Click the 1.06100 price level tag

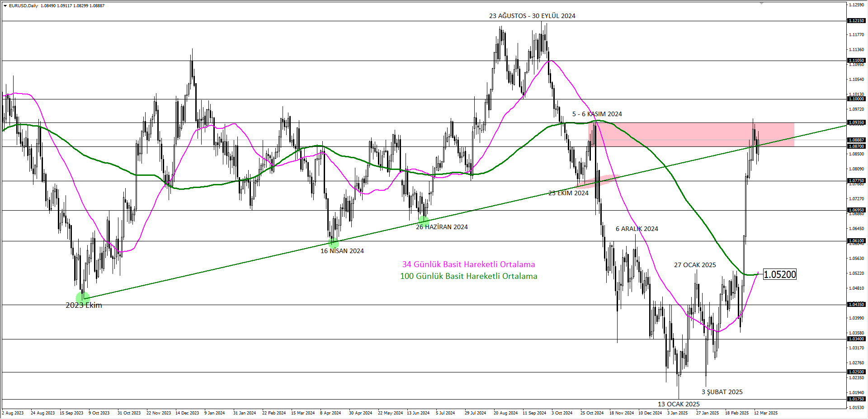pyautogui.click(x=856, y=241)
